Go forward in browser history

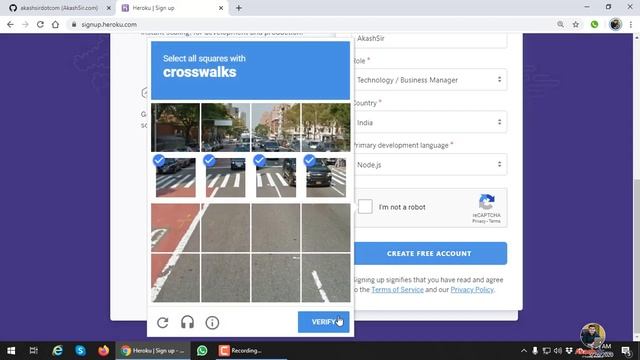pos(25,24)
